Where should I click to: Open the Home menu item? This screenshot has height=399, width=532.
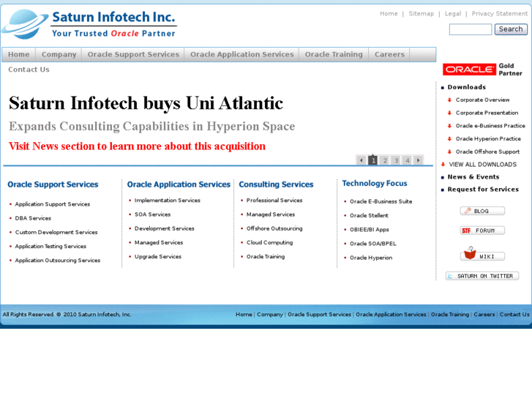19,54
